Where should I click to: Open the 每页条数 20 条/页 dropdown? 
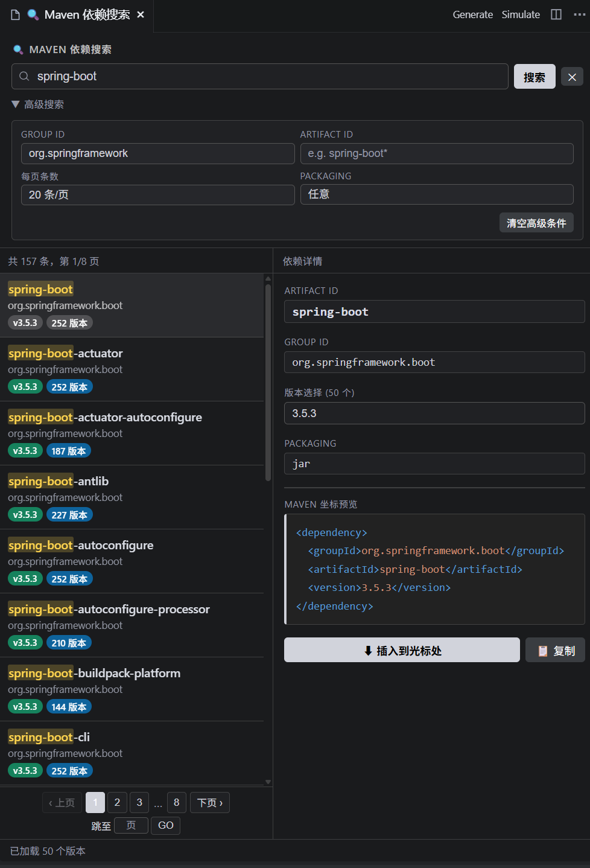pyautogui.click(x=158, y=195)
